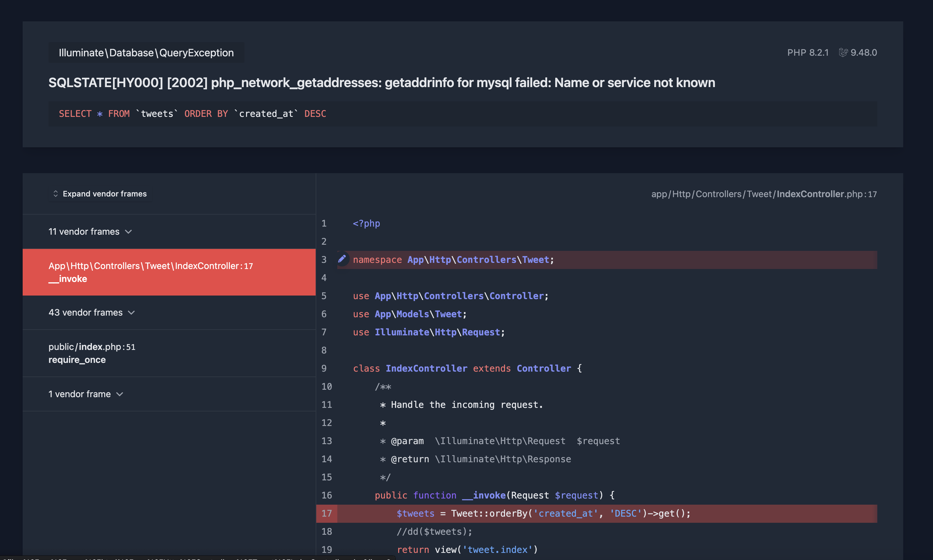Image resolution: width=933 pixels, height=560 pixels.
Task: Click the public function __invoke line
Action: click(495, 495)
